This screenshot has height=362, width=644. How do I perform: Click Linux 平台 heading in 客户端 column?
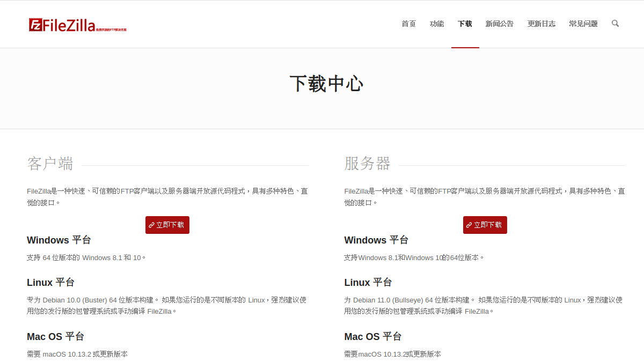point(50,282)
